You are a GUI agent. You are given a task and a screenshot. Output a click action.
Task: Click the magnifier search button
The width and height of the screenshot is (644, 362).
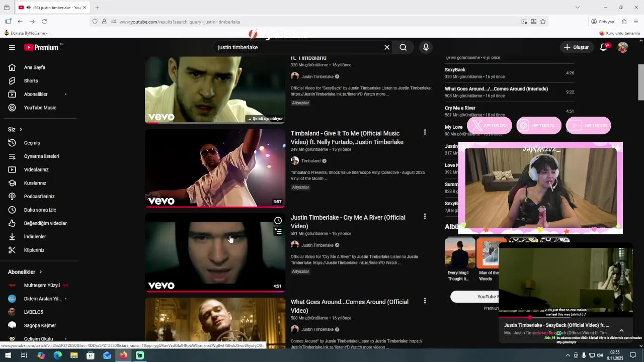pyautogui.click(x=403, y=47)
